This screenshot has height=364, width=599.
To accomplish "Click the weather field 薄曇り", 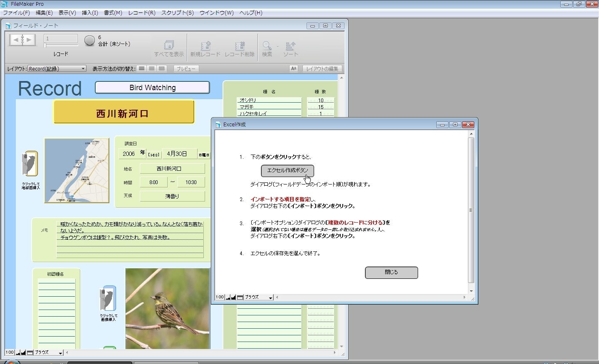I will tap(172, 196).
